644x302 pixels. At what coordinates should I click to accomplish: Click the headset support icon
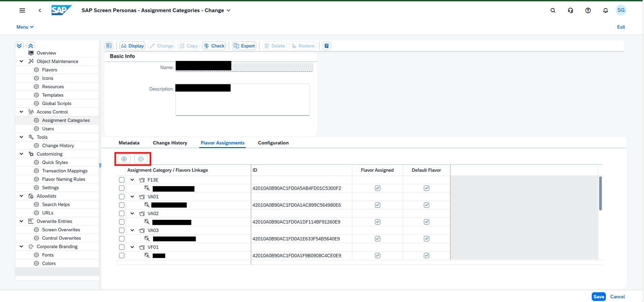(570, 10)
